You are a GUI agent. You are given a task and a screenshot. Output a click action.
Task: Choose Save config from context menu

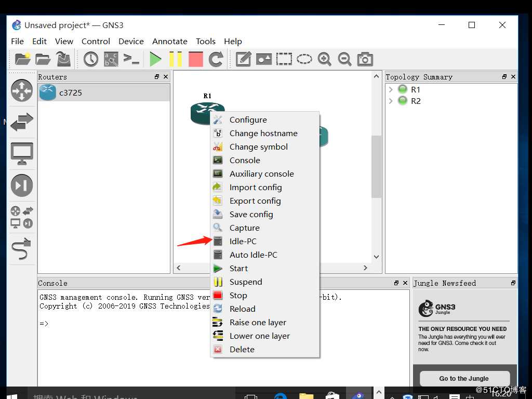265,215
